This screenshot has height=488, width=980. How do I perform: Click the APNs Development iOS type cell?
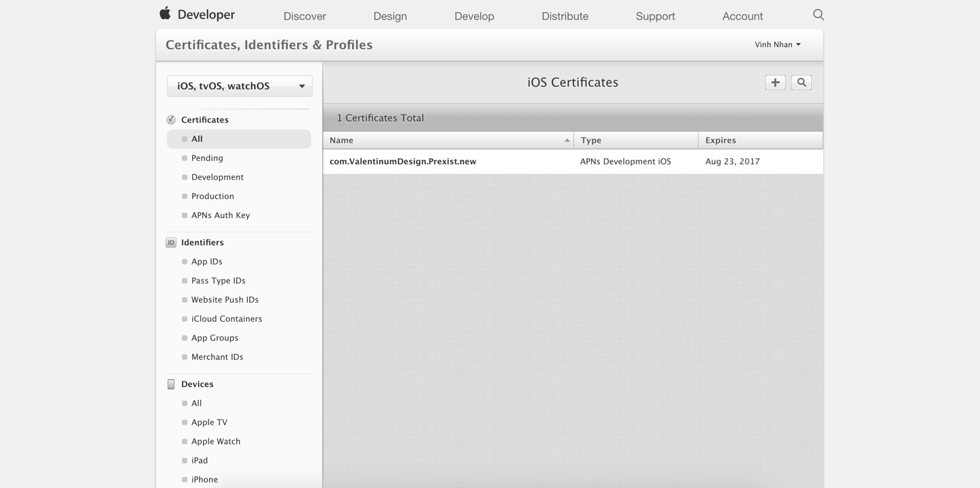pyautogui.click(x=625, y=162)
